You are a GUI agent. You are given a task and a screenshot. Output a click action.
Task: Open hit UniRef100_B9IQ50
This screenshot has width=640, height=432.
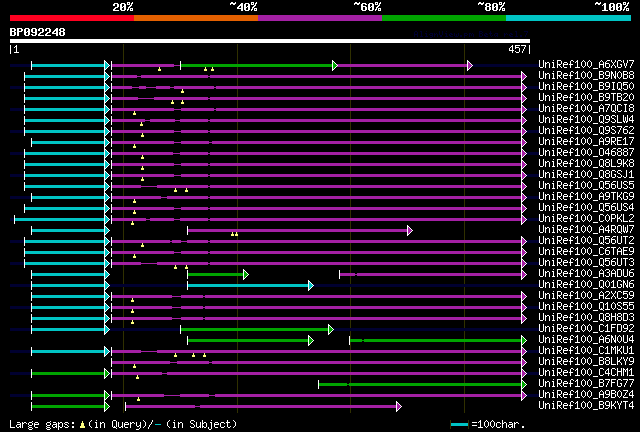586,87
